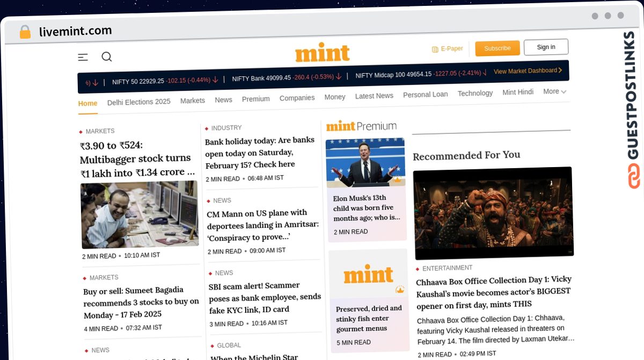This screenshot has width=644, height=360.
Task: Click the Sign in button
Action: (x=546, y=47)
